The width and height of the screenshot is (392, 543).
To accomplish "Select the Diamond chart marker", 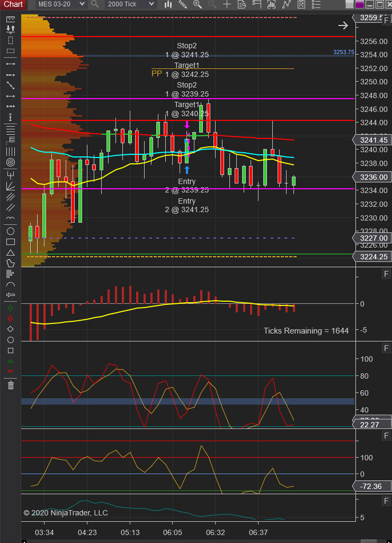I will 11,329.
